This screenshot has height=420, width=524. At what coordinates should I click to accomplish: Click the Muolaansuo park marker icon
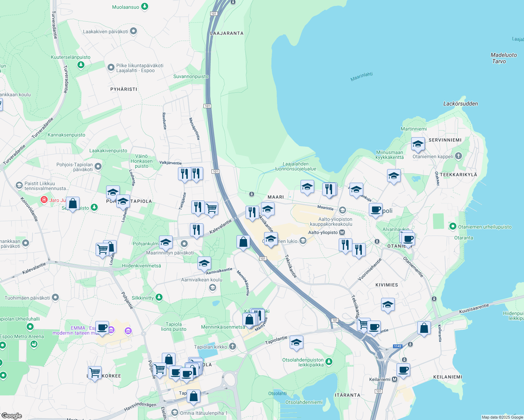(x=144, y=7)
